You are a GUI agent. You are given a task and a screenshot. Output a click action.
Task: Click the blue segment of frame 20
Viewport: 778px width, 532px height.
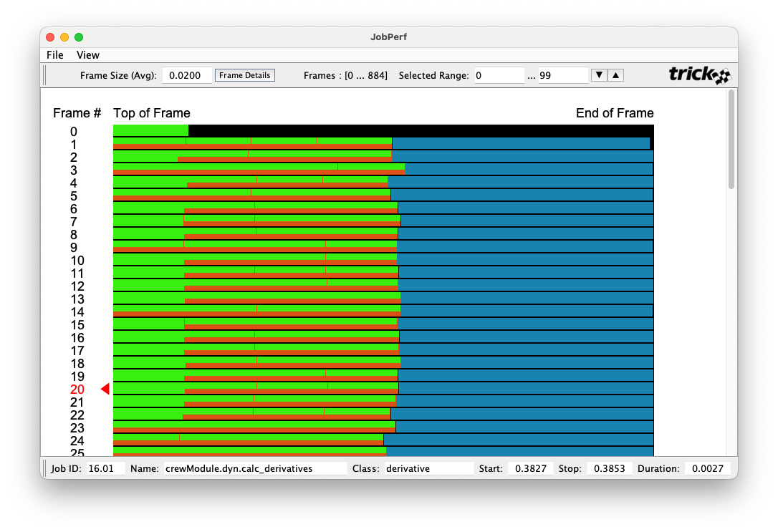point(526,388)
